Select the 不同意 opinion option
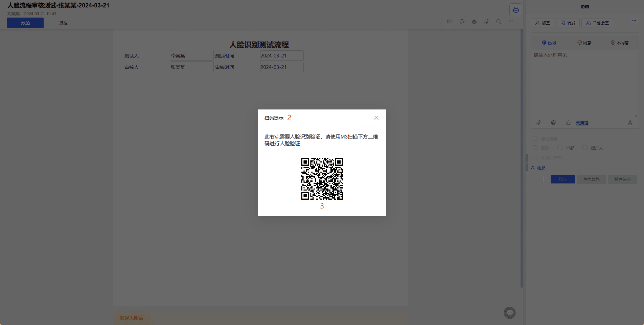The width and height of the screenshot is (644, 325). tap(620, 43)
